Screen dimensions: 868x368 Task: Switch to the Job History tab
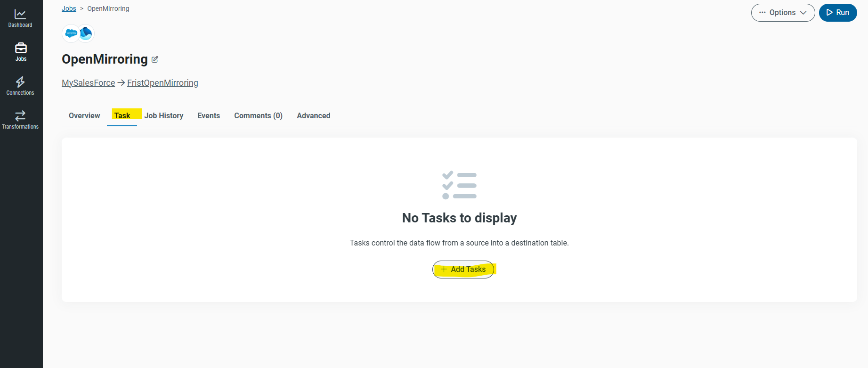164,116
